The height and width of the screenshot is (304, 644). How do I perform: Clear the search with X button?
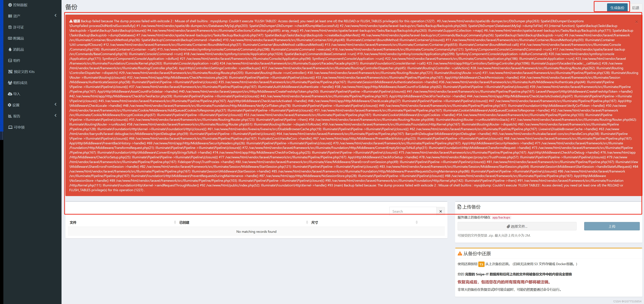pos(441,211)
